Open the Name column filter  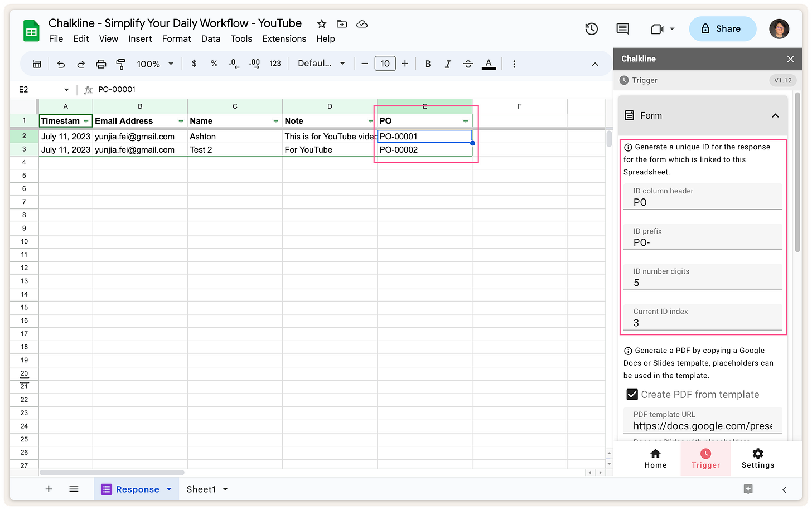pyautogui.click(x=275, y=121)
